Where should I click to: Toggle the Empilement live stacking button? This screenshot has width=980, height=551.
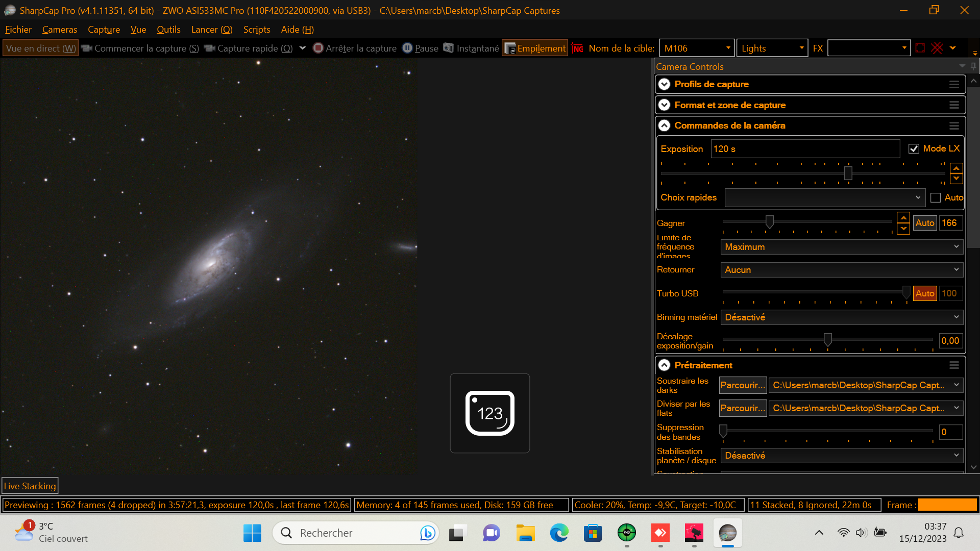pos(535,48)
